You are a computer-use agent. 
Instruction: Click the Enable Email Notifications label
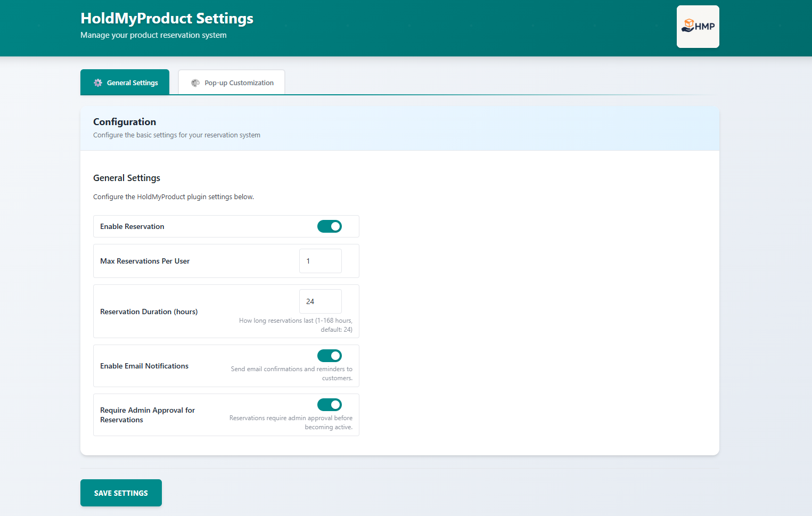pos(144,366)
